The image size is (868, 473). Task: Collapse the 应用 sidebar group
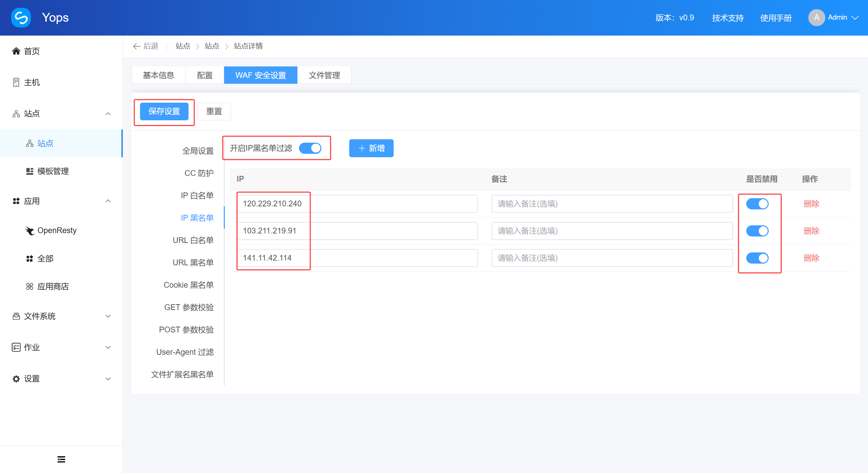click(x=108, y=201)
